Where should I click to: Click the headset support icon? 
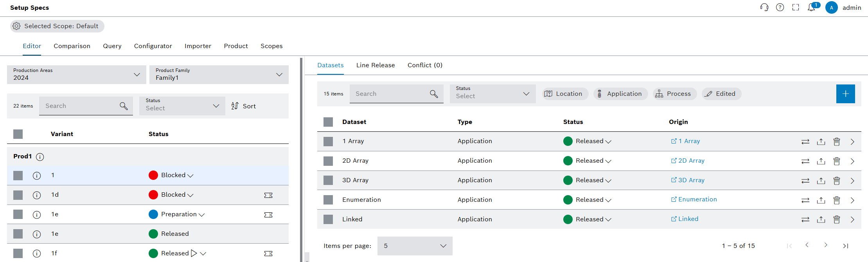tap(764, 7)
